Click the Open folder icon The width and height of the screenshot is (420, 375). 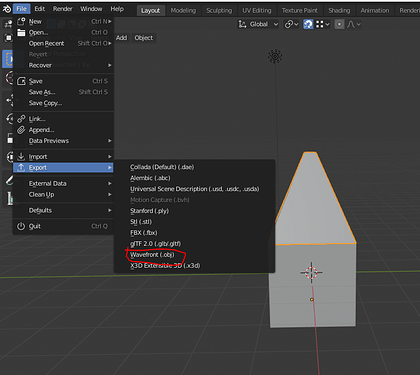click(x=21, y=32)
